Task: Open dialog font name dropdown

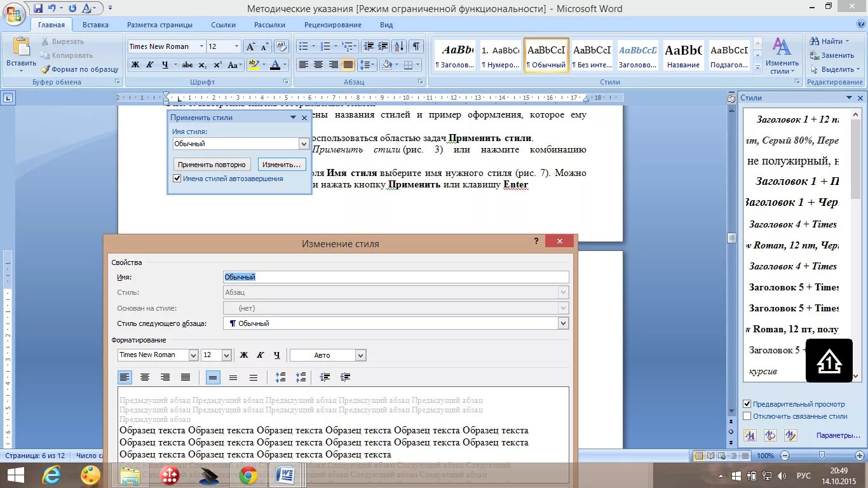Action: pyautogui.click(x=193, y=355)
